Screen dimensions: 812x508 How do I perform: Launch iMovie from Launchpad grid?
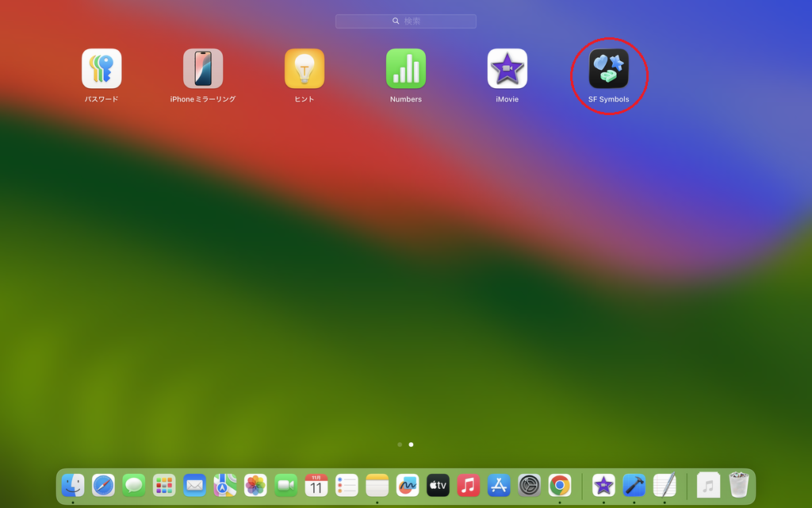tap(507, 69)
